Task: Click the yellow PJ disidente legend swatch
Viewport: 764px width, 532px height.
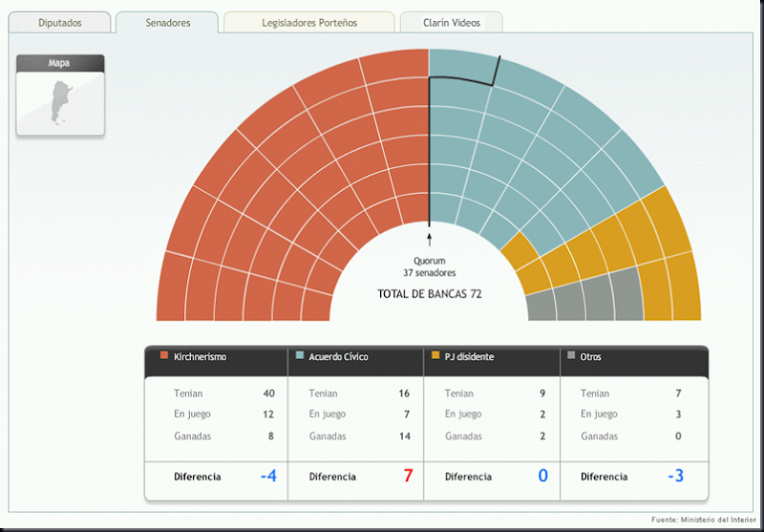Action: coord(435,355)
